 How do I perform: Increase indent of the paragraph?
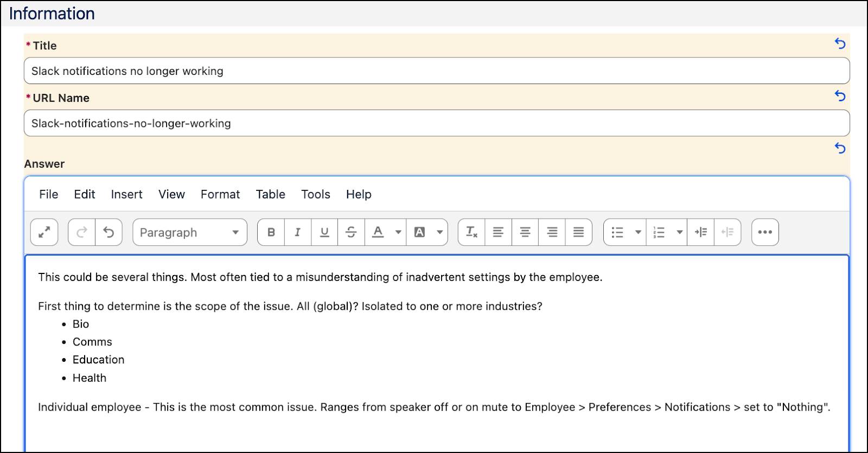[x=700, y=232]
